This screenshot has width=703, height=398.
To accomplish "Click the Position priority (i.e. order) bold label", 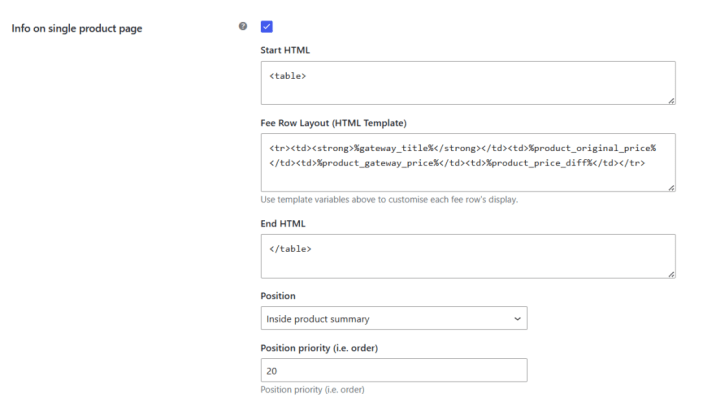I will 319,348.
